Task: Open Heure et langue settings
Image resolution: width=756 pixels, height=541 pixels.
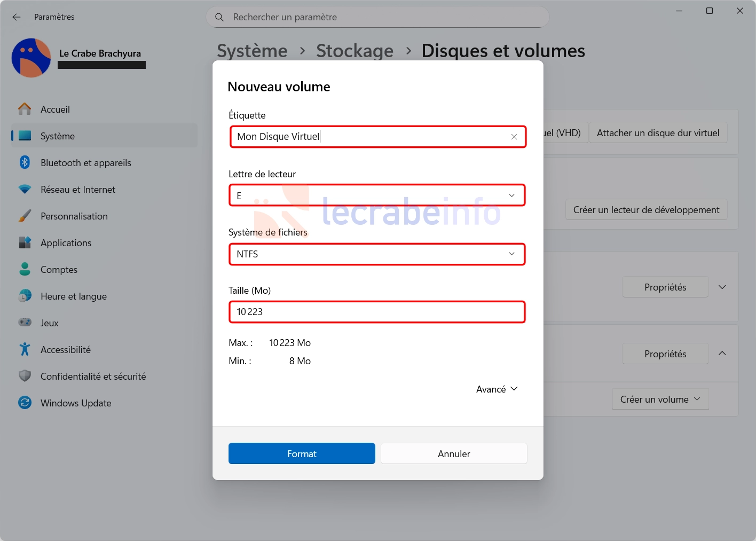Action: [105, 296]
